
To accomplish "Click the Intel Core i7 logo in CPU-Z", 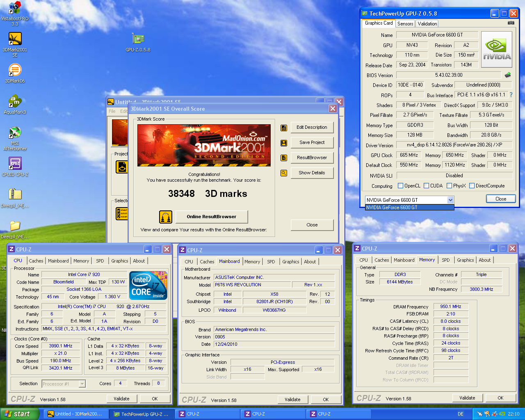I will tap(148, 285).
